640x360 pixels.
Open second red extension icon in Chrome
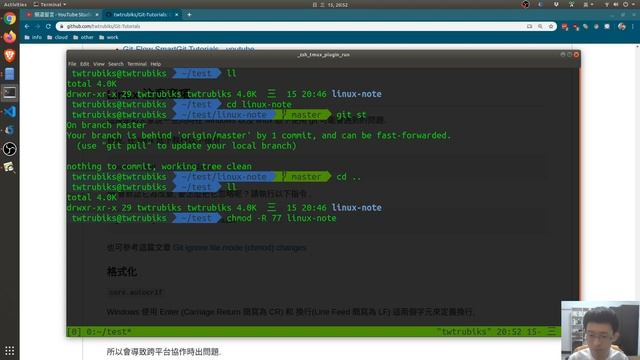click(x=576, y=27)
